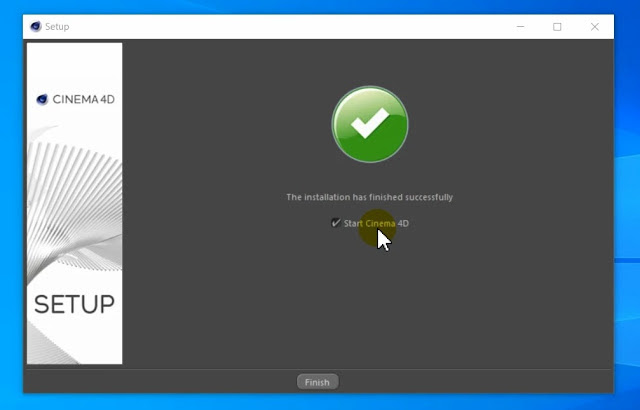Screen dimensions: 640x410
Task: Click the Cinema 4D icon in title bar
Action: tap(36, 27)
